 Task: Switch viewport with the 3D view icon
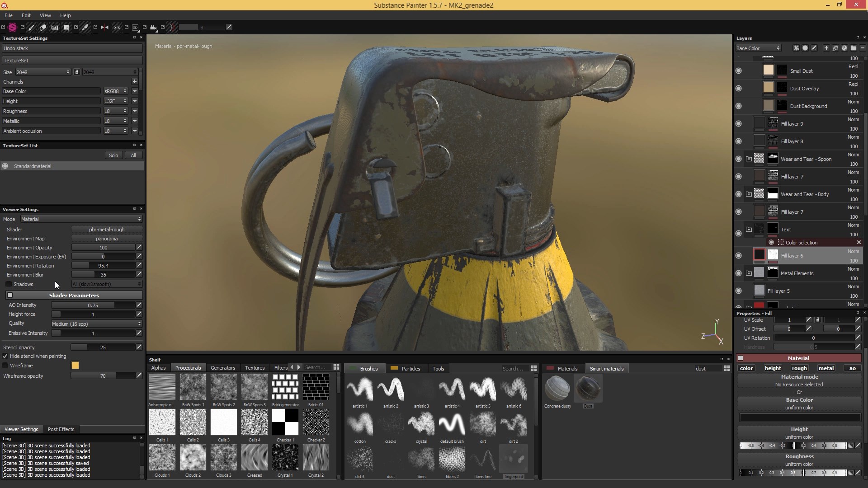[x=135, y=28]
